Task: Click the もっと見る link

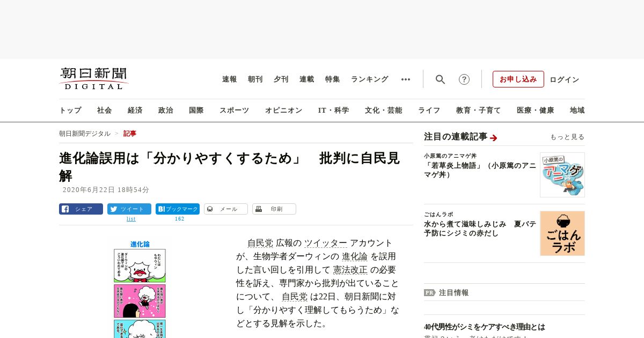Action: point(567,137)
